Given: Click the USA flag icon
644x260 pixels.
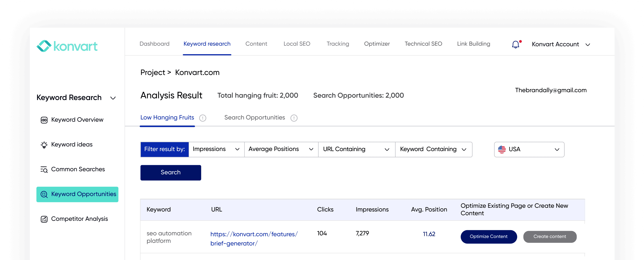Looking at the screenshot, I should point(502,149).
